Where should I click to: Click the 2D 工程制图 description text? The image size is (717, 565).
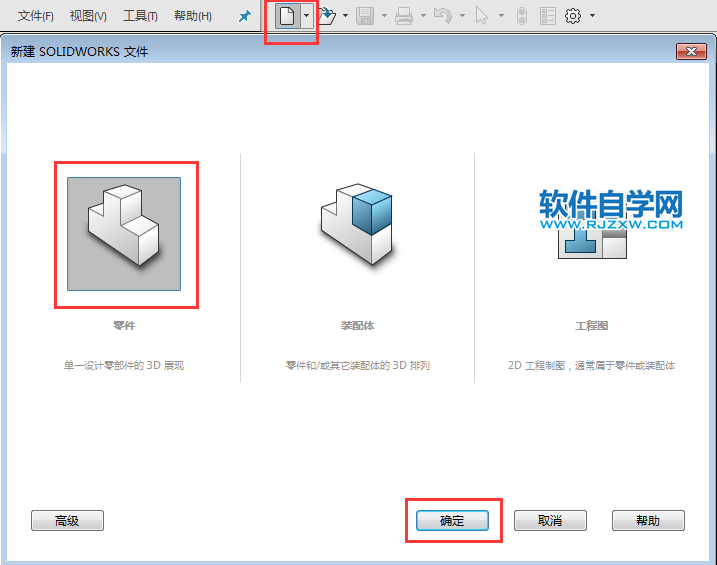592,365
